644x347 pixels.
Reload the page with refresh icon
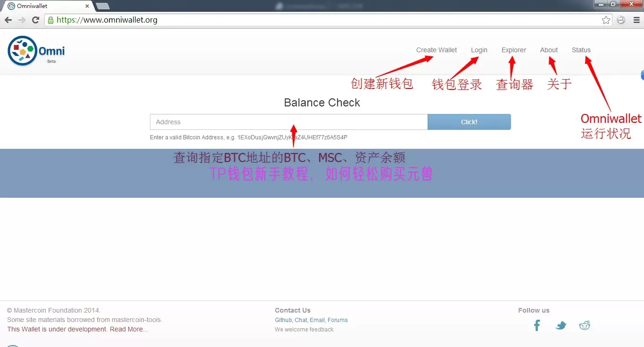pyautogui.click(x=35, y=20)
